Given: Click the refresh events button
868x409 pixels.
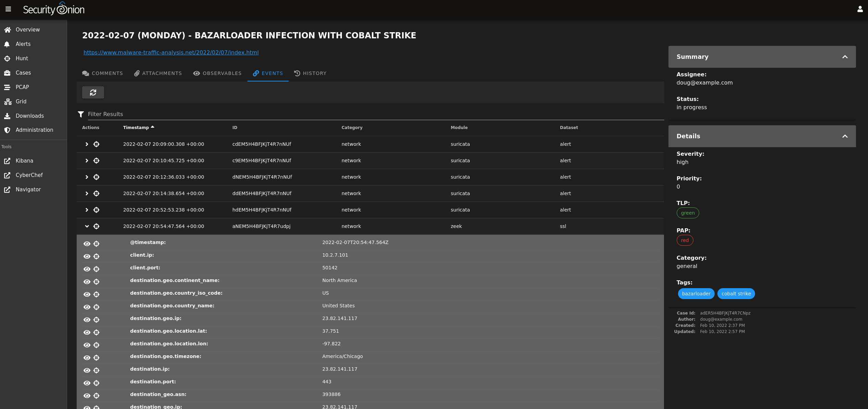Looking at the screenshot, I should click(93, 92).
